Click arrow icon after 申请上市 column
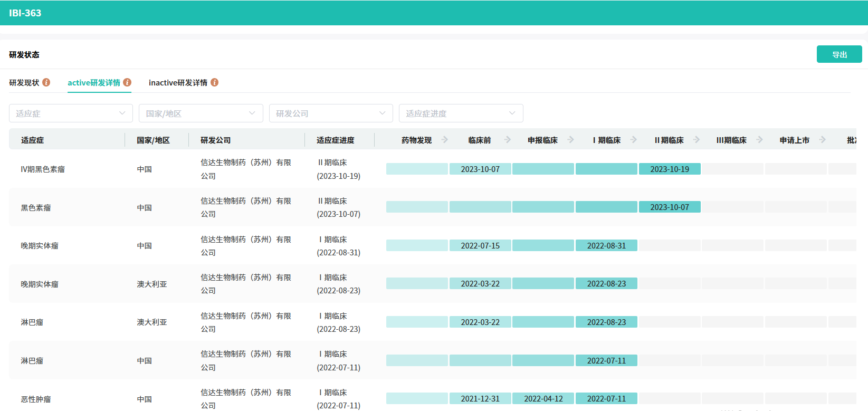The width and height of the screenshot is (868, 411). pyautogui.click(x=822, y=140)
